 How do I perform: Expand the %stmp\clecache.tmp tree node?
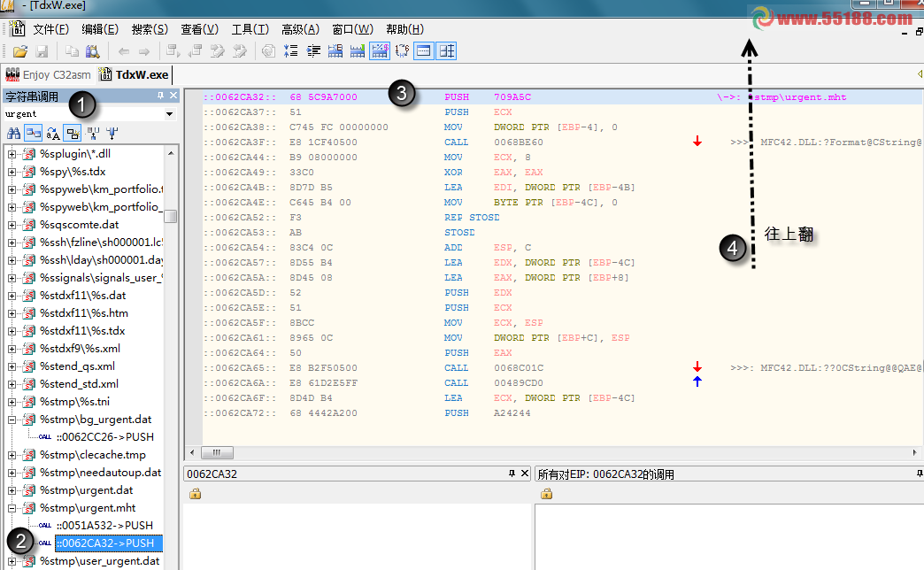coord(12,455)
